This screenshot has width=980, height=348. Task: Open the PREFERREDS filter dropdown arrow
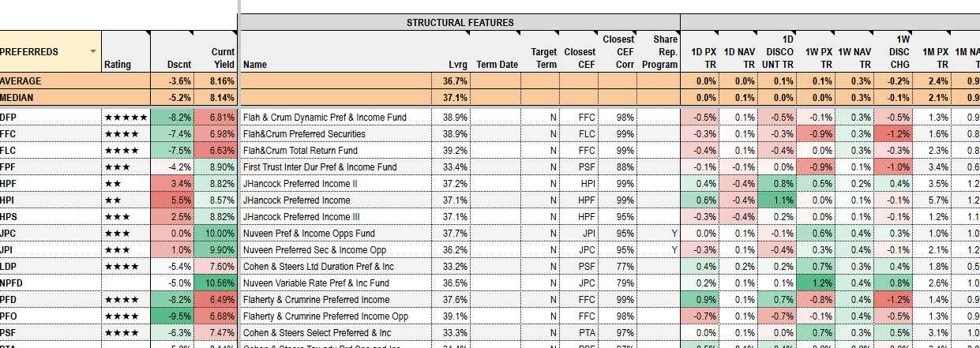[94, 51]
